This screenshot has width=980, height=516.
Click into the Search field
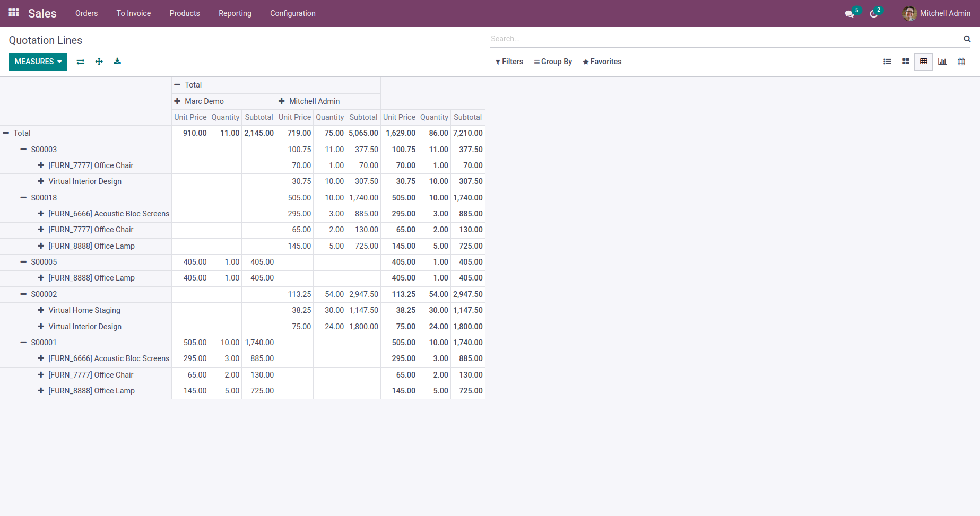724,39
